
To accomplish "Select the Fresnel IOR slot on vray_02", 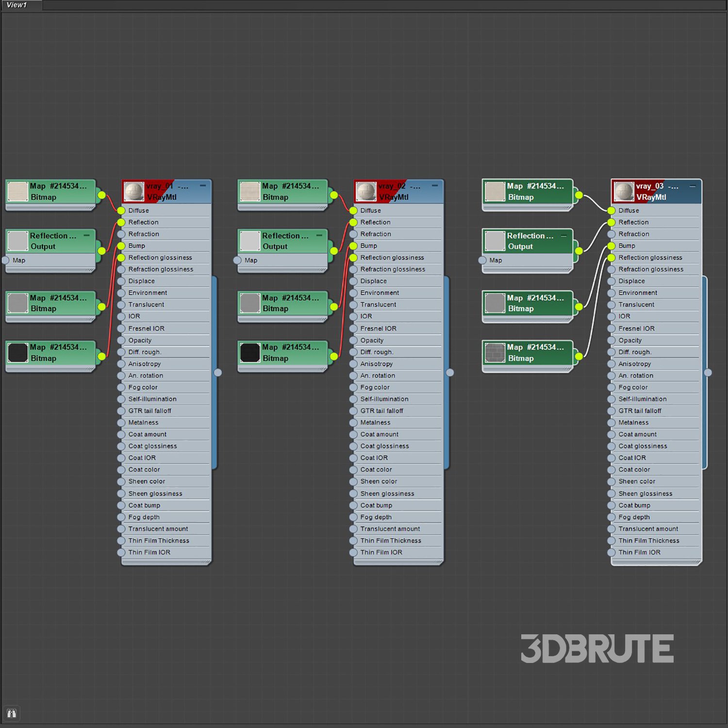I will click(378, 329).
